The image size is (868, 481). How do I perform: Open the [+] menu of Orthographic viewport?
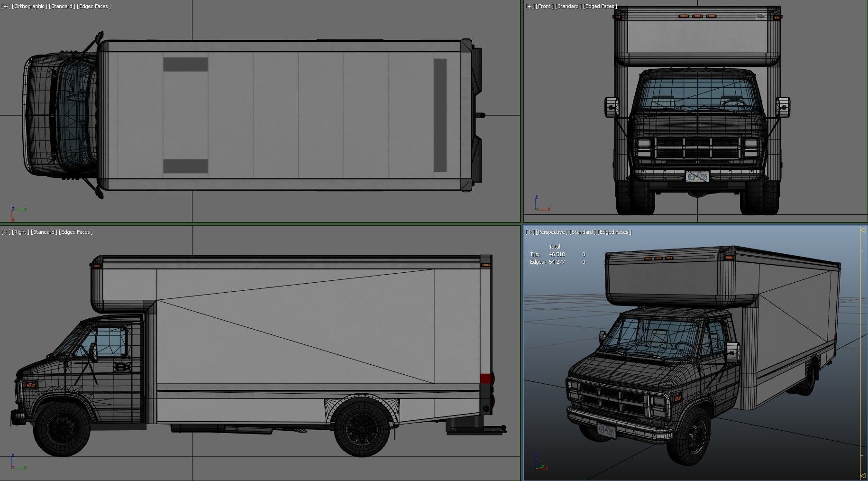(6, 6)
